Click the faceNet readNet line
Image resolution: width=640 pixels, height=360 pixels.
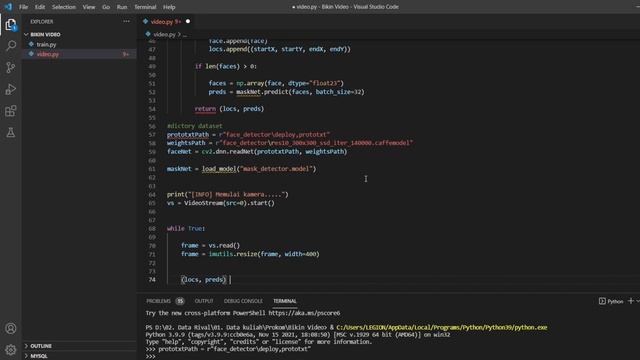pyautogui.click(x=257, y=152)
